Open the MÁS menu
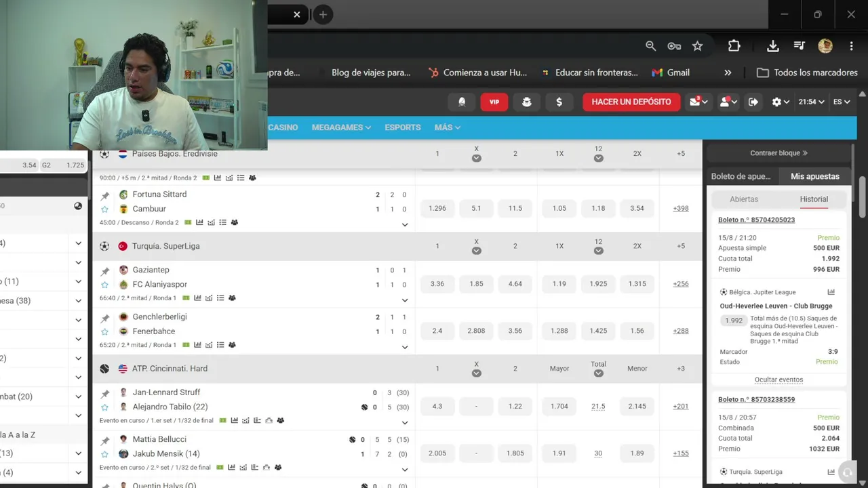Screen dimensions: 868x488 click(x=448, y=127)
